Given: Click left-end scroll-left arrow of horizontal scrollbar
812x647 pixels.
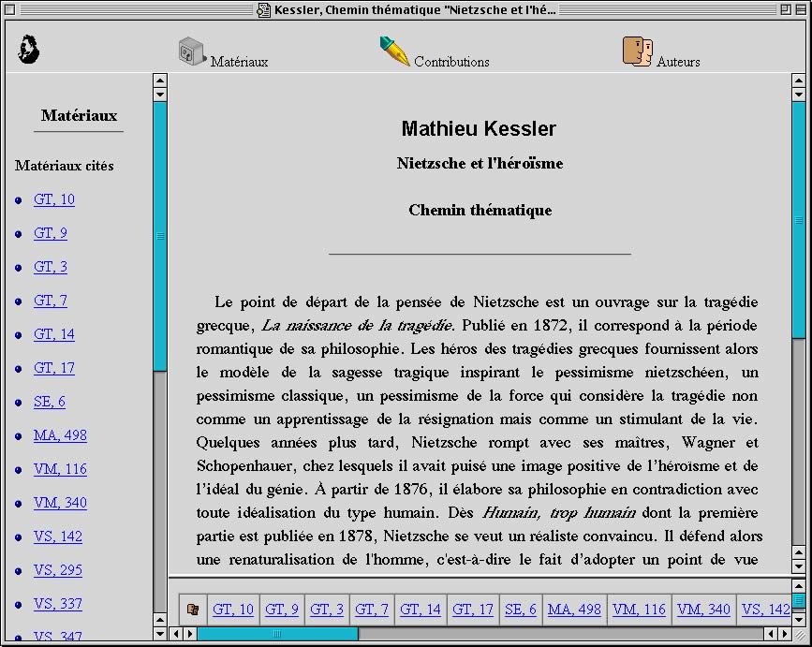Looking at the screenshot, I should click(x=177, y=634).
